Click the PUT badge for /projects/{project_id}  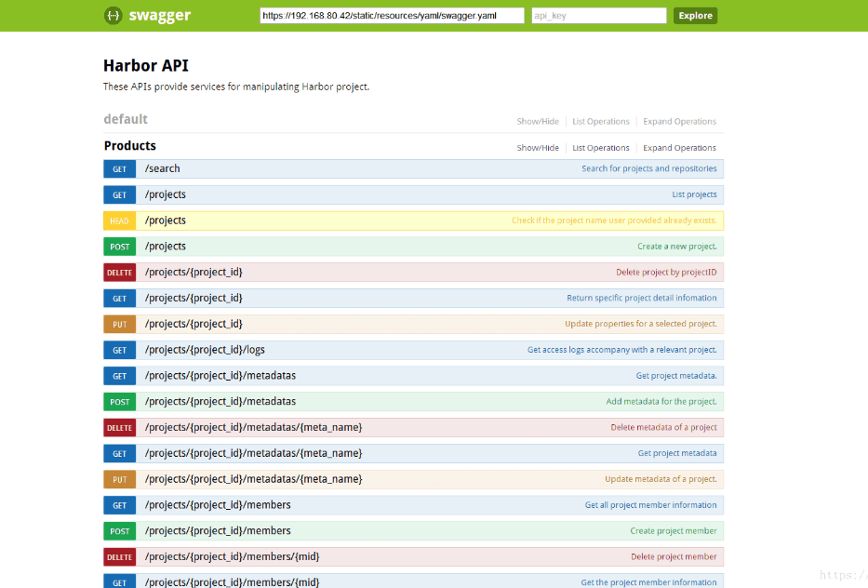tap(120, 325)
